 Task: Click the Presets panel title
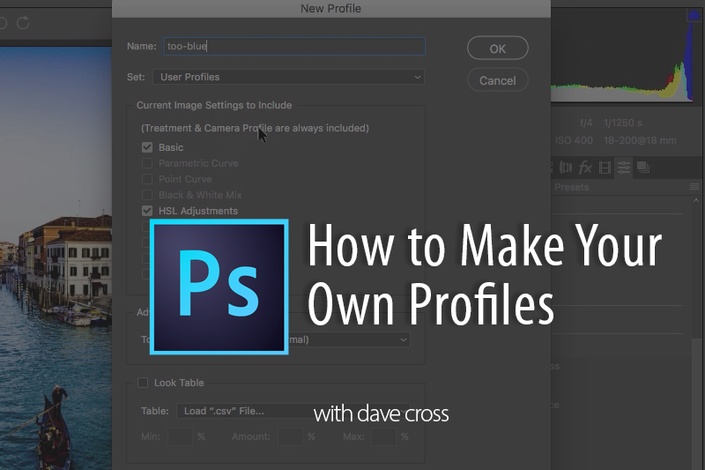(571, 187)
